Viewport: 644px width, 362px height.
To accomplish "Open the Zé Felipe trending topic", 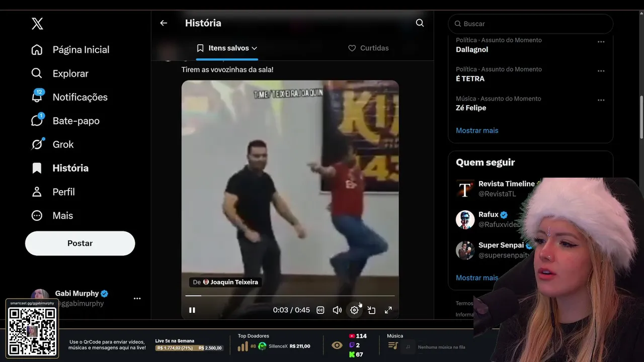I will click(471, 108).
